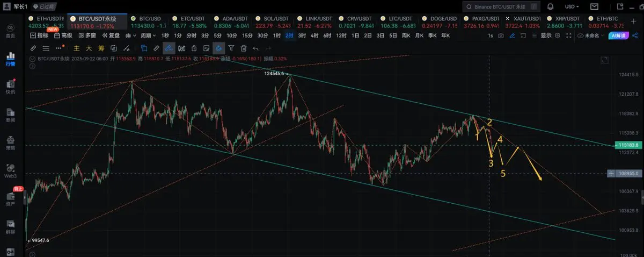Switch to the XRP/USDT ticker tab
This screenshot has width=644, height=257.
click(x=563, y=22)
